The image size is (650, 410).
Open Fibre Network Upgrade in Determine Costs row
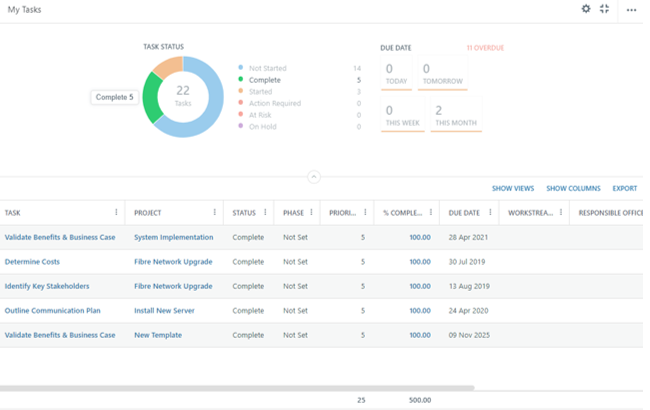173,262
